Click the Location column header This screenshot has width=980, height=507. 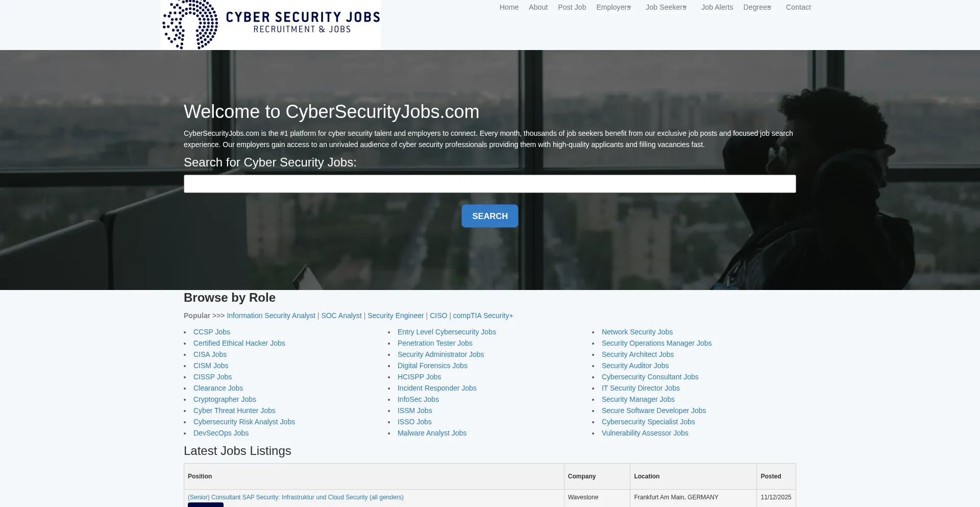click(x=693, y=476)
